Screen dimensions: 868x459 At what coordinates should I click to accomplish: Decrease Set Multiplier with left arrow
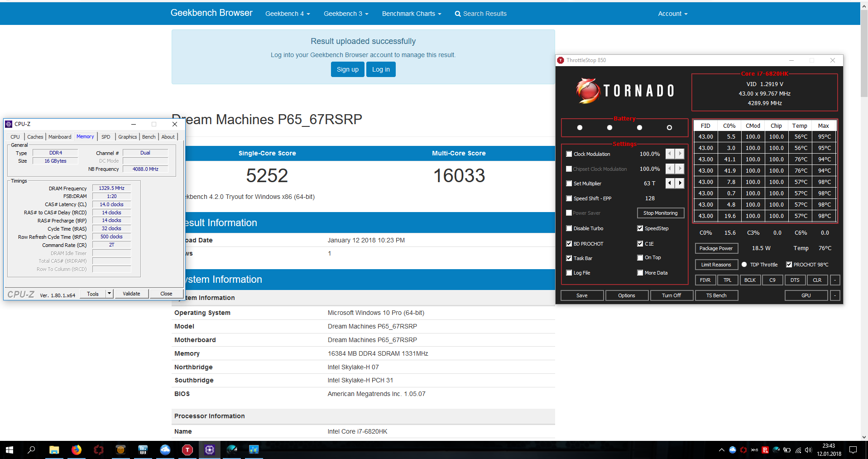pos(670,183)
